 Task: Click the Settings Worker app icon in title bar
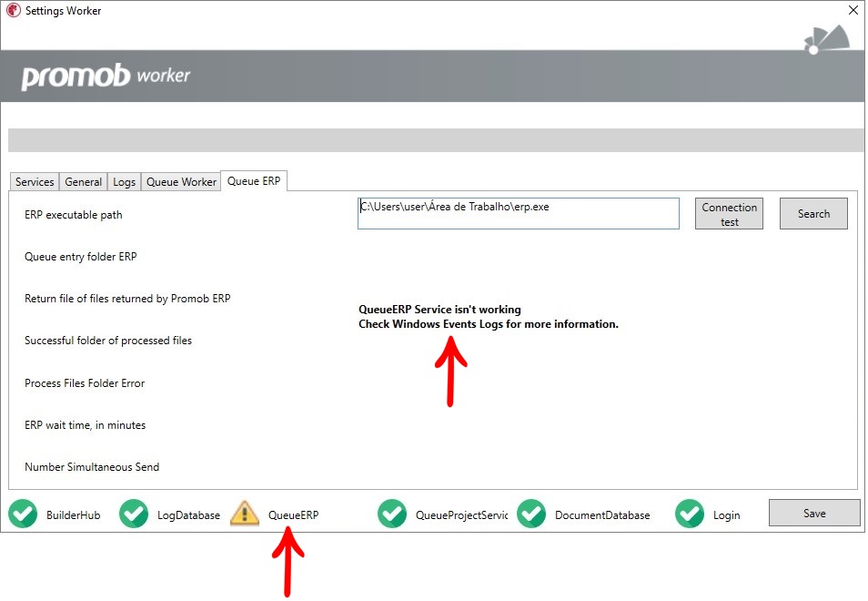[x=14, y=11]
